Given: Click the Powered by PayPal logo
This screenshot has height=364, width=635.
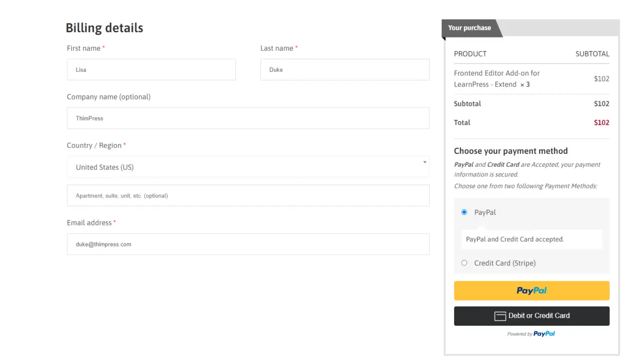Looking at the screenshot, I should (x=531, y=334).
